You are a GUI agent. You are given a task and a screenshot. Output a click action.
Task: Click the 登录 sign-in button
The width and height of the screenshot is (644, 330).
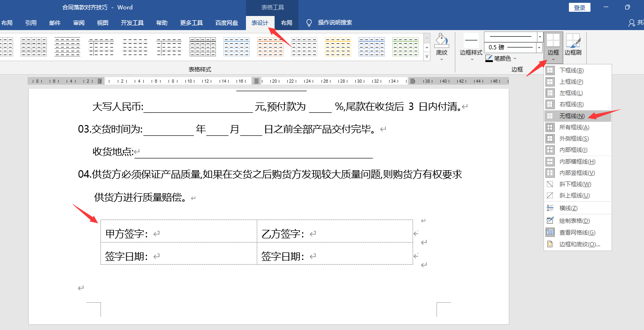click(580, 8)
